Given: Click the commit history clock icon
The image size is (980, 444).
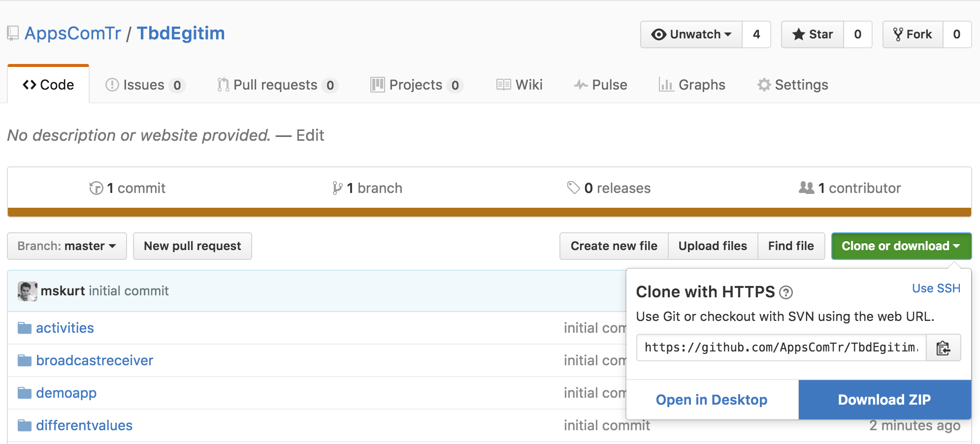Looking at the screenshot, I should [96, 188].
